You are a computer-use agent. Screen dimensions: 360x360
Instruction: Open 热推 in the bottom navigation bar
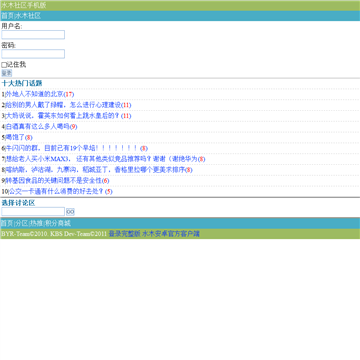coord(36,223)
